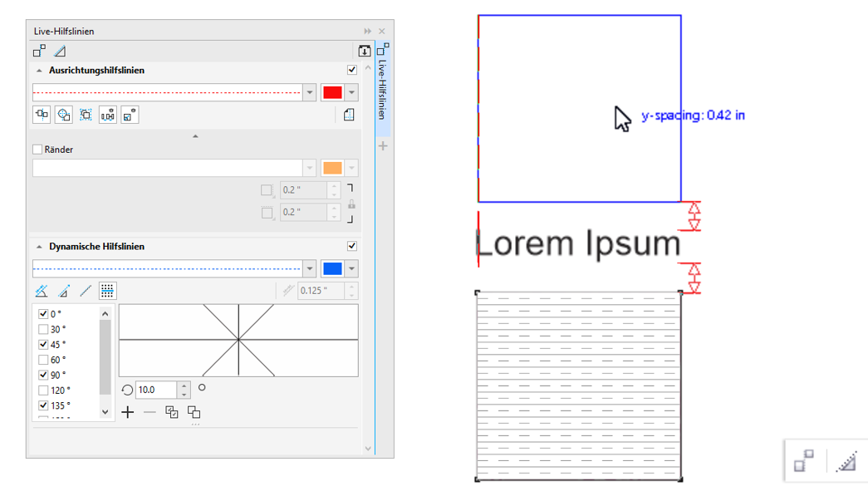Open the blue dynamic line style dropdown

[x=309, y=268]
